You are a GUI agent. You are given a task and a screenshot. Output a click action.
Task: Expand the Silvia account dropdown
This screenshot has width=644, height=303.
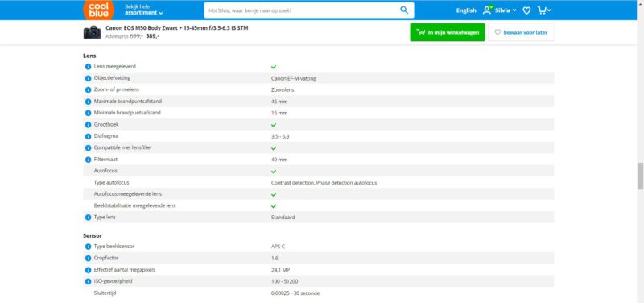click(x=506, y=10)
